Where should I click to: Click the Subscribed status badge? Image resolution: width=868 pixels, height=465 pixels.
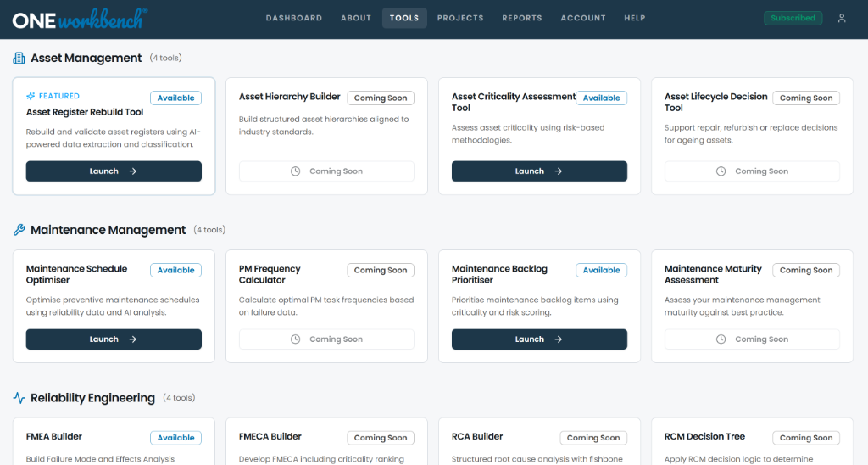pos(793,19)
